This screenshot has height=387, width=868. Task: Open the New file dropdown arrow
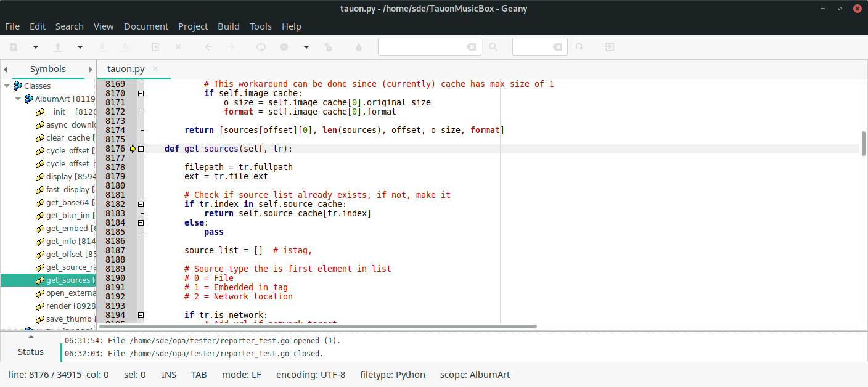click(x=35, y=46)
